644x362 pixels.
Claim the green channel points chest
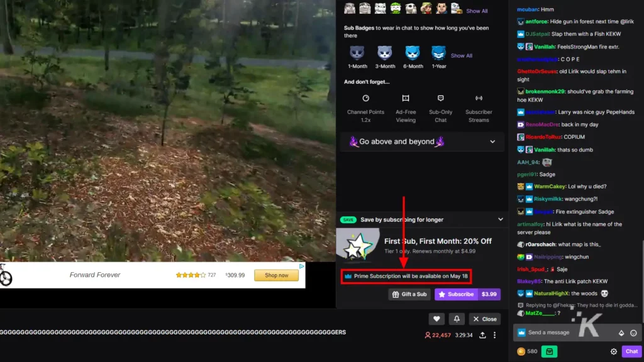(x=549, y=351)
